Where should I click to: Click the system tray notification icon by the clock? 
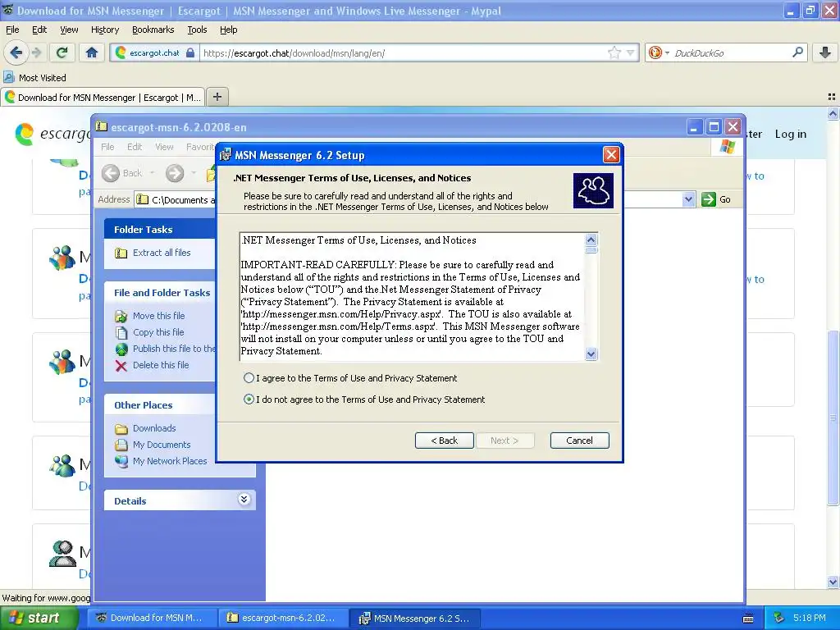[779, 618]
